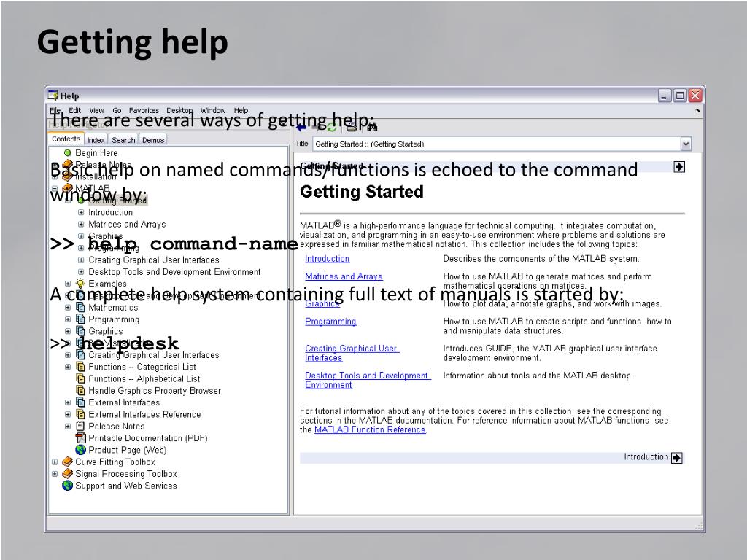
Task: Open the Title dropdown arrow
Action: point(686,144)
